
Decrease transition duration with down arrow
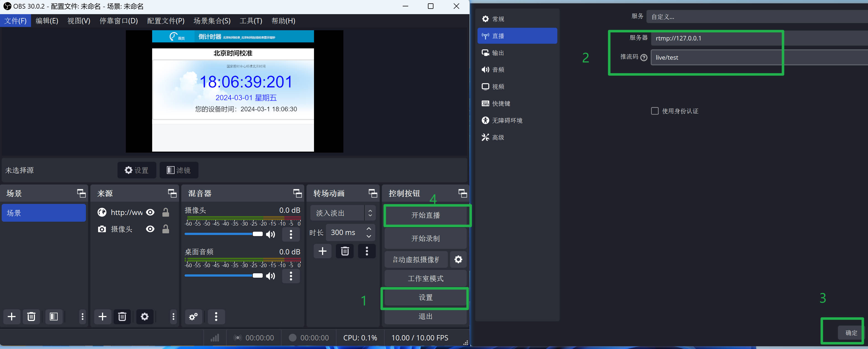click(369, 236)
